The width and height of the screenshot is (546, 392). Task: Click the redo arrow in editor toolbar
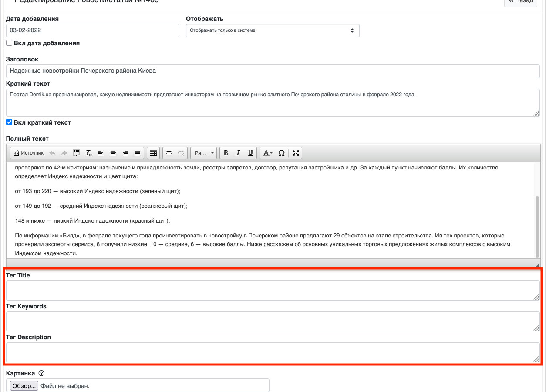(64, 153)
